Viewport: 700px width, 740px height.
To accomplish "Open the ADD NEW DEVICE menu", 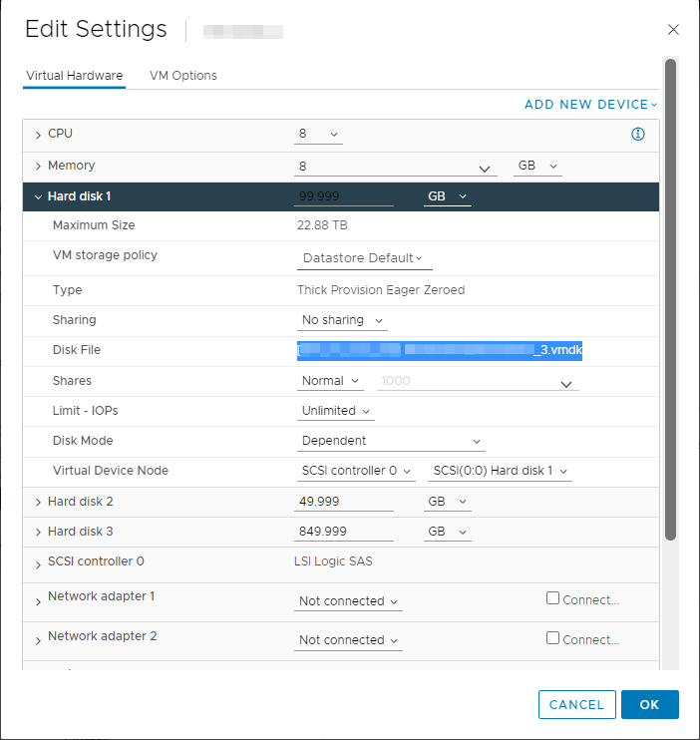I will pos(590,105).
